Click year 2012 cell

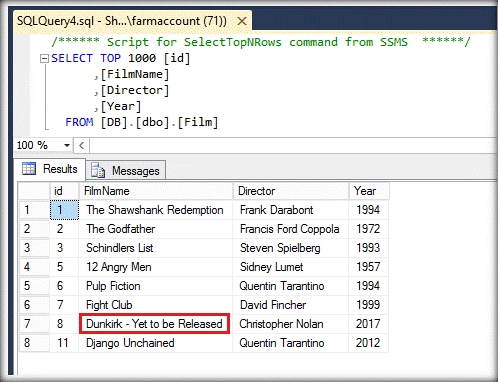[x=369, y=343]
